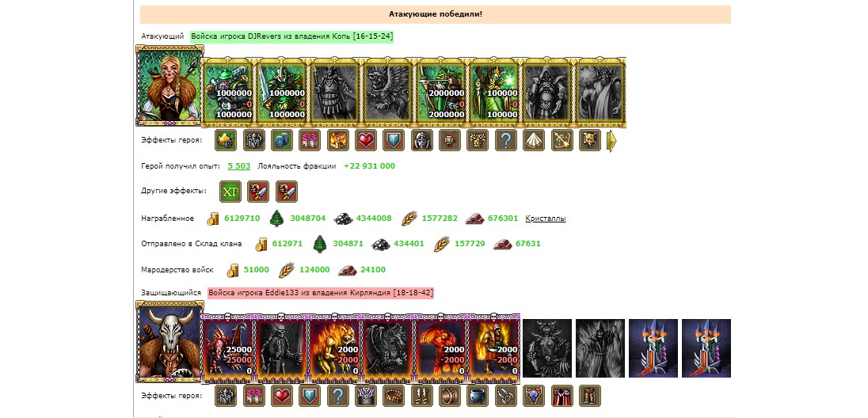Expand attacker hero effects with gold arrow
The width and height of the screenshot is (868, 418).
coord(611,141)
